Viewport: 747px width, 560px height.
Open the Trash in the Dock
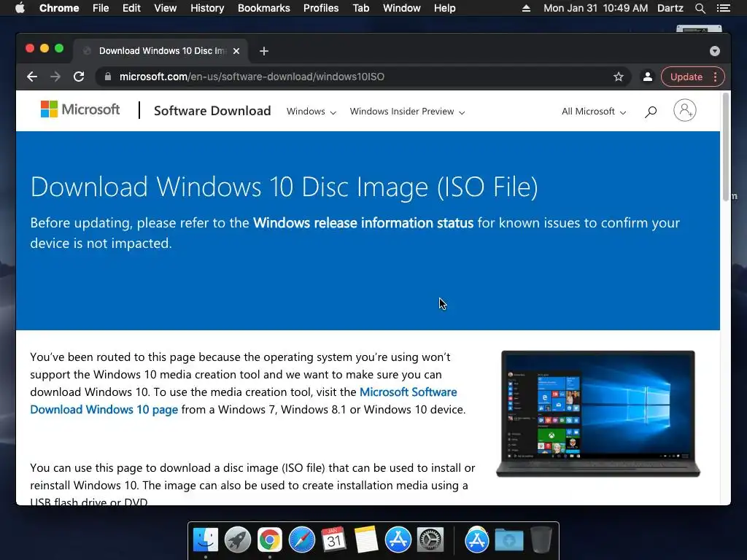pos(541,540)
